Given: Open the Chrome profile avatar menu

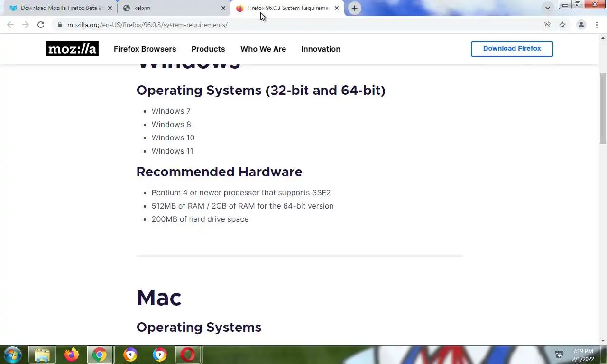Looking at the screenshot, I should 581,25.
